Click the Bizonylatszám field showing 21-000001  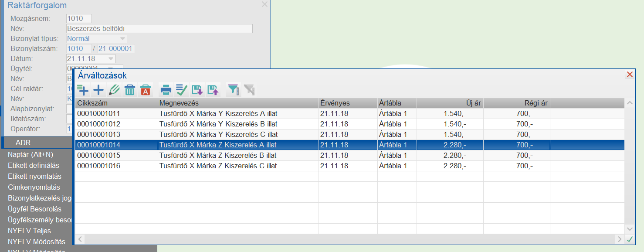(116, 48)
